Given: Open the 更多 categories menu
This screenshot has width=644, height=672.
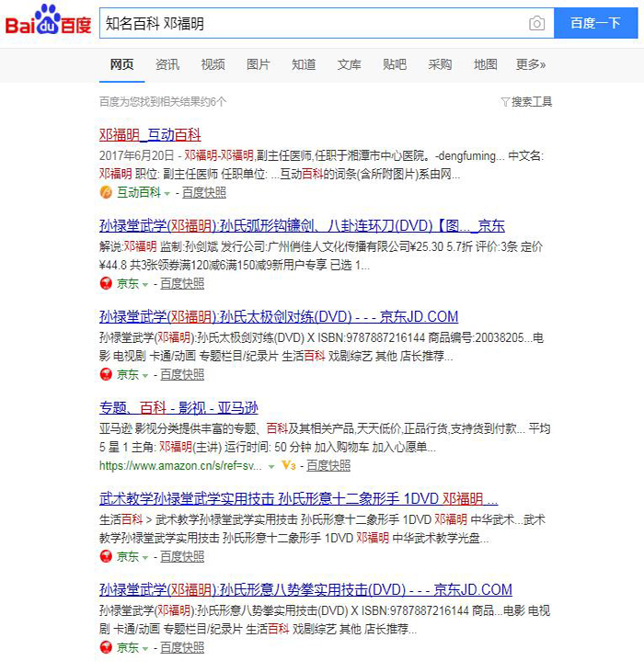Looking at the screenshot, I should click(x=530, y=64).
